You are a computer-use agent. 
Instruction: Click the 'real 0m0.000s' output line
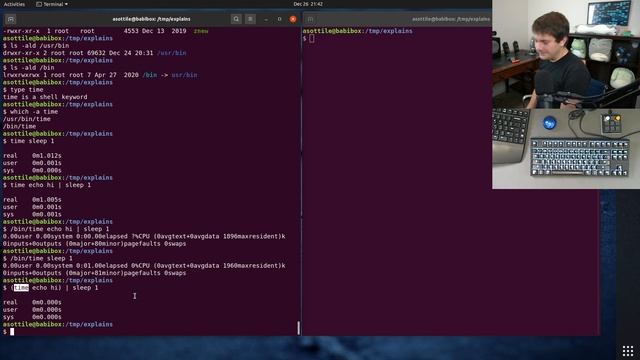coord(32,302)
